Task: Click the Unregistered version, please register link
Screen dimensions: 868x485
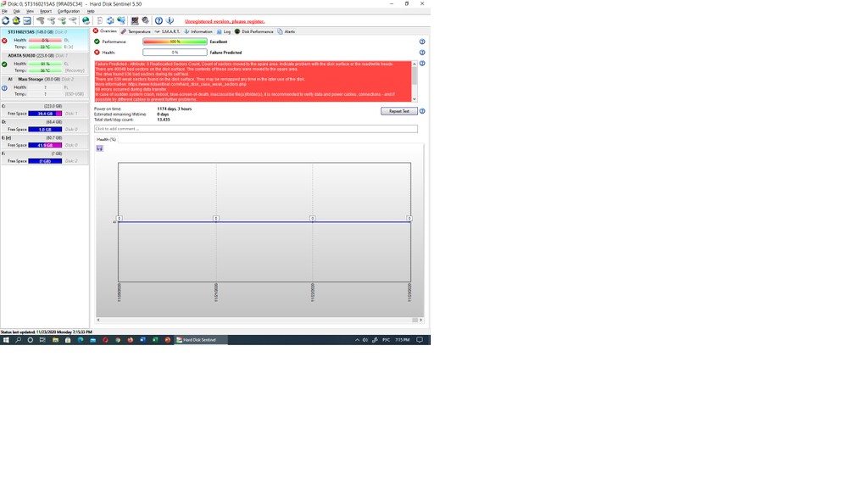Action: [225, 21]
